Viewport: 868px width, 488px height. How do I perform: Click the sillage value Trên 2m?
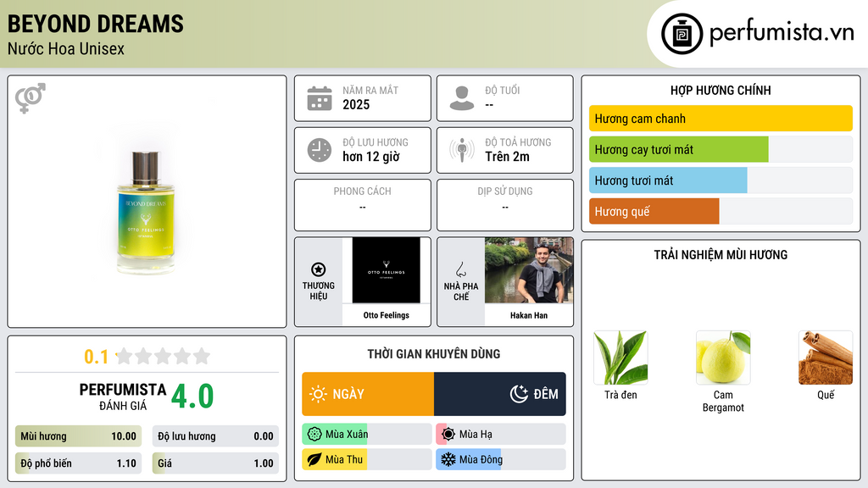[507, 157]
